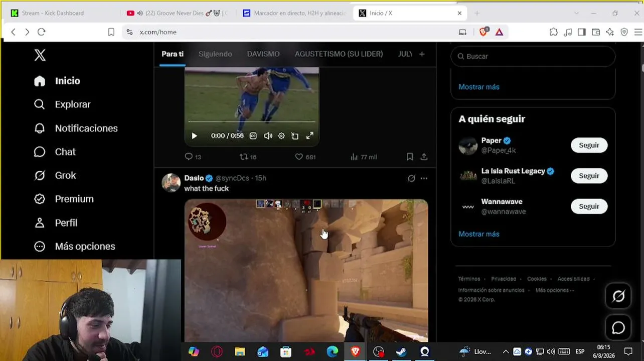
Task: Open the Brave Shields icon
Action: [484, 32]
